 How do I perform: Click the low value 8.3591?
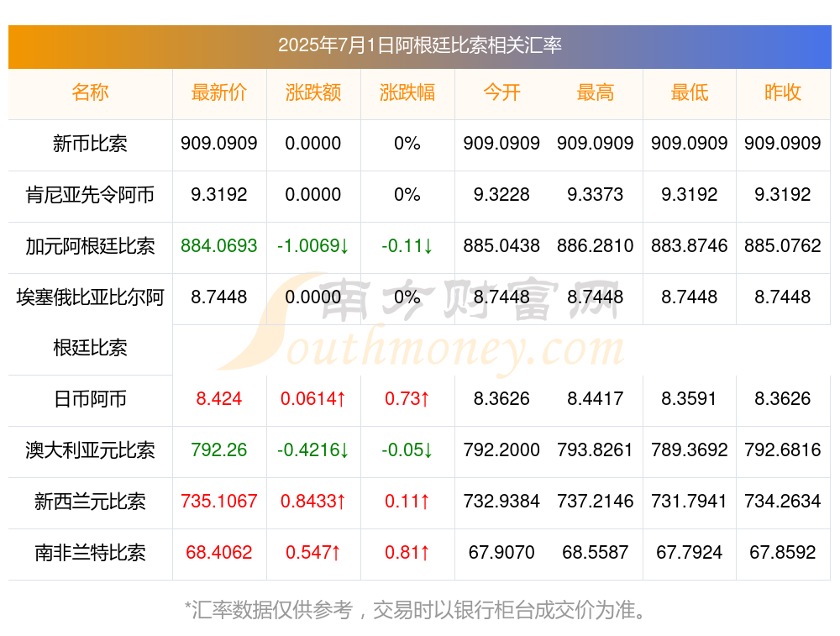(x=690, y=398)
